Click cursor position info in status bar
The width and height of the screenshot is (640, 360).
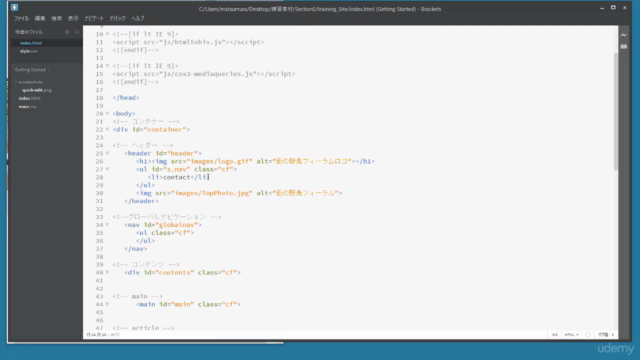(103, 335)
